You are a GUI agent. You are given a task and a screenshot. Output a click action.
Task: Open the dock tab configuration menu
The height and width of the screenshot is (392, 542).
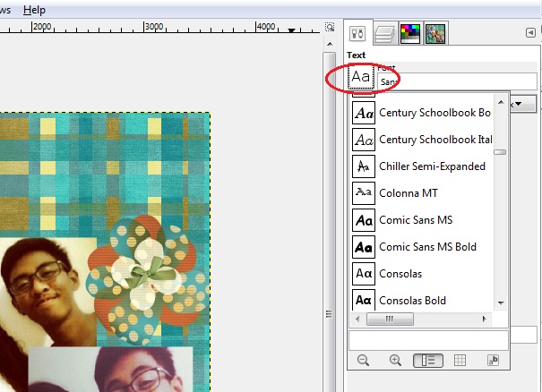click(x=530, y=33)
